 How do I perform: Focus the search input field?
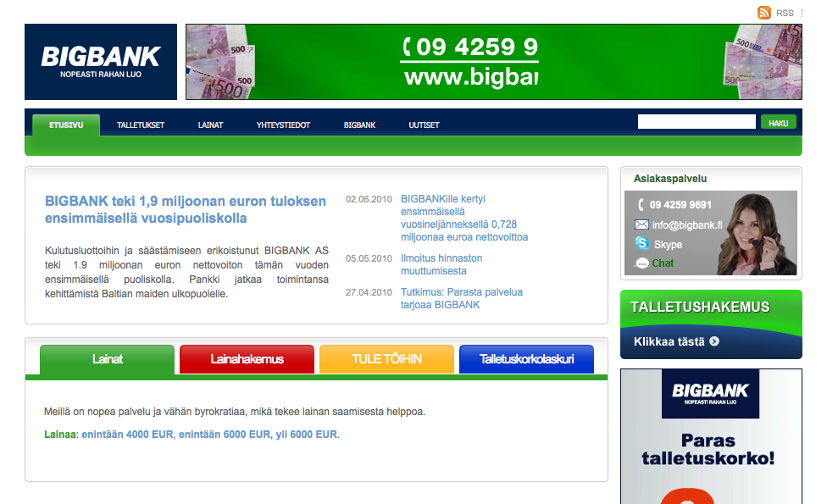[x=697, y=122]
